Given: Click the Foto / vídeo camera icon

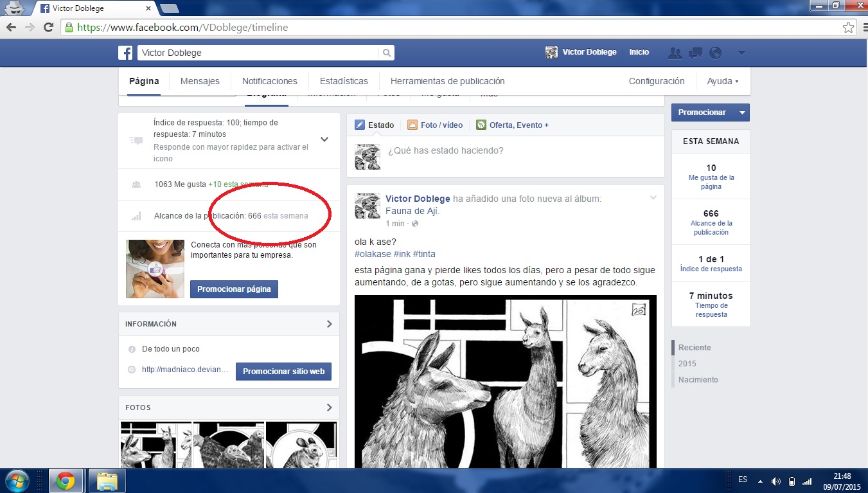Looking at the screenshot, I should [x=412, y=125].
